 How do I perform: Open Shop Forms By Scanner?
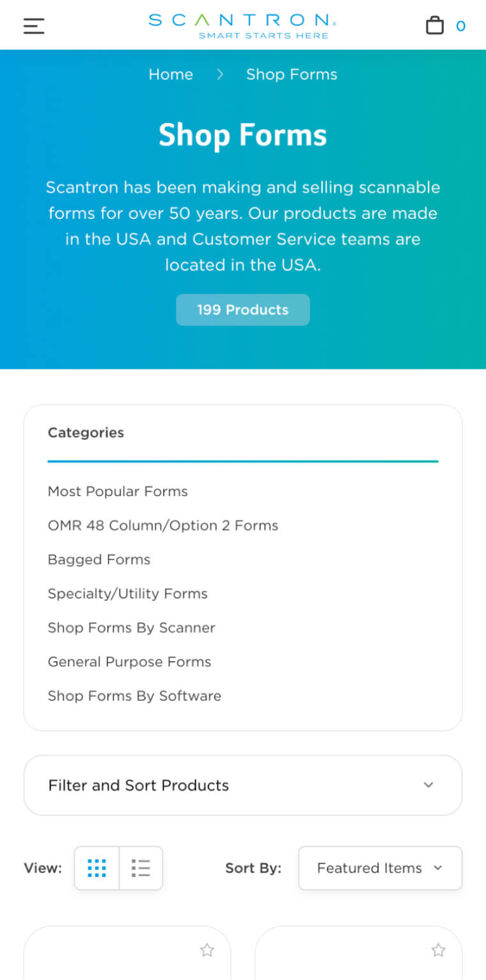click(x=132, y=627)
